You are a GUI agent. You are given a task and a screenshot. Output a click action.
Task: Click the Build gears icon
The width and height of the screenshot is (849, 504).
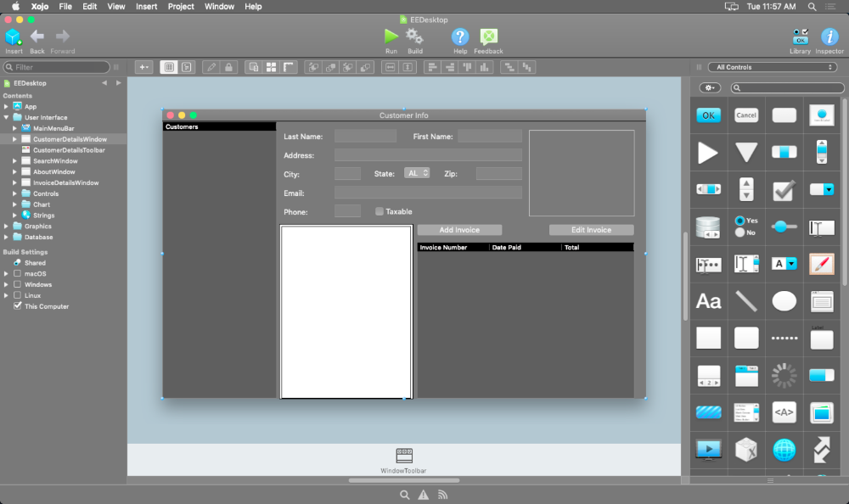[414, 36]
